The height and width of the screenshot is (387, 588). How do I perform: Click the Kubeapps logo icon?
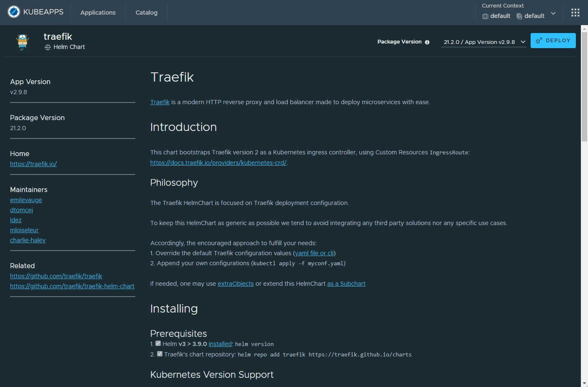coord(14,12)
